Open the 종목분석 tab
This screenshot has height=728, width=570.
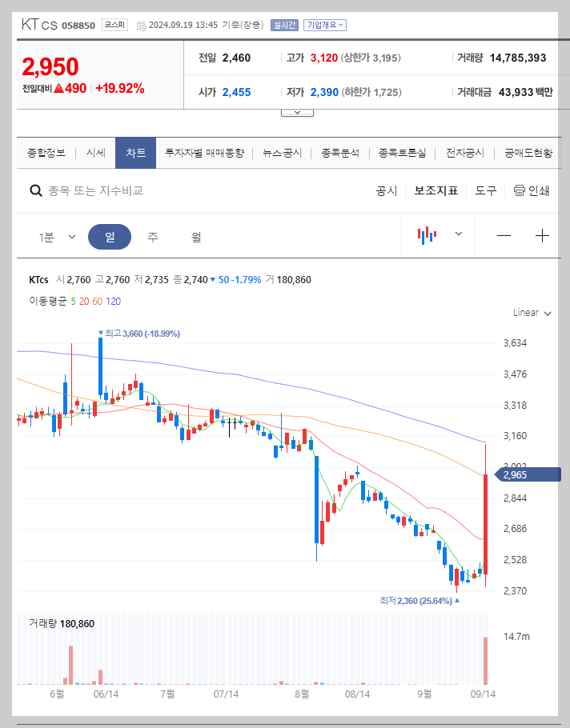point(340,152)
